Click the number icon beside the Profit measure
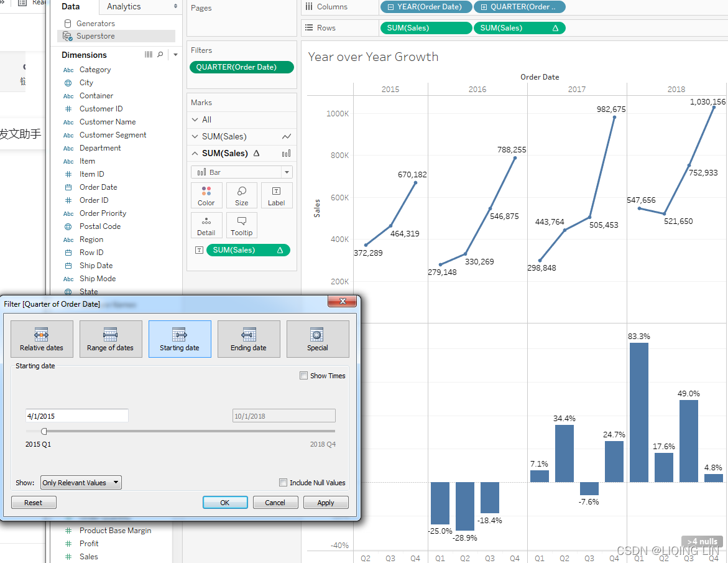Screen dimensions: 728x563 pyautogui.click(x=68, y=544)
